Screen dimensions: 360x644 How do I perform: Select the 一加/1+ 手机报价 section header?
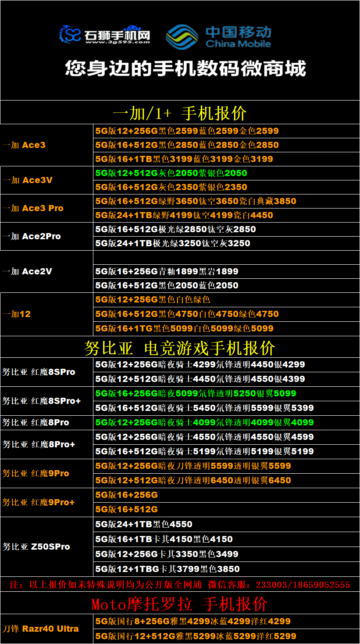(x=180, y=113)
